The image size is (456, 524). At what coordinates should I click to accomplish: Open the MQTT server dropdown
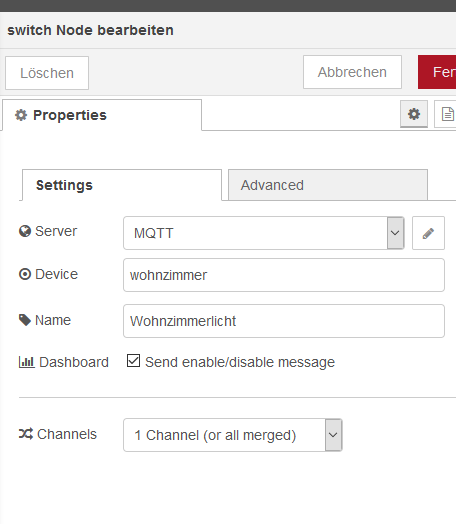[x=264, y=233]
